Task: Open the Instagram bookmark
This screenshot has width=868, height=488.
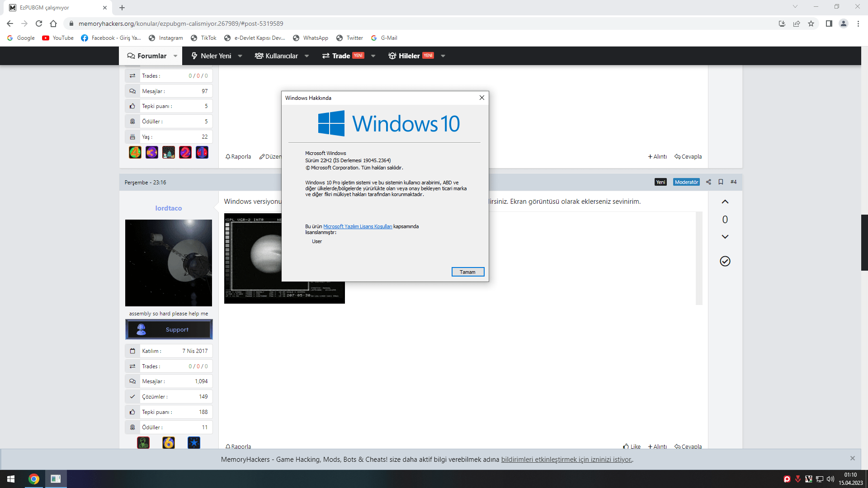Action: tap(166, 38)
